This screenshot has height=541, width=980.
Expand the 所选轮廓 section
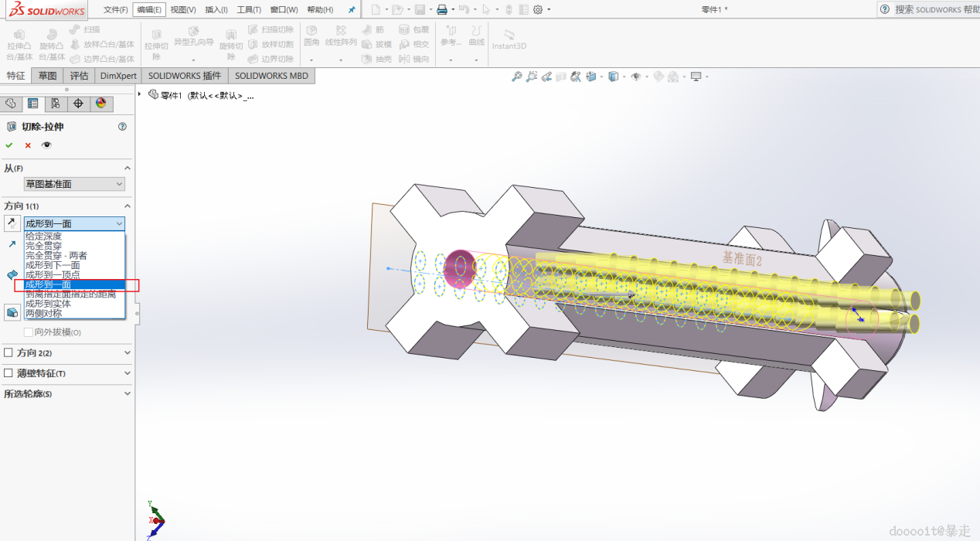[x=128, y=394]
